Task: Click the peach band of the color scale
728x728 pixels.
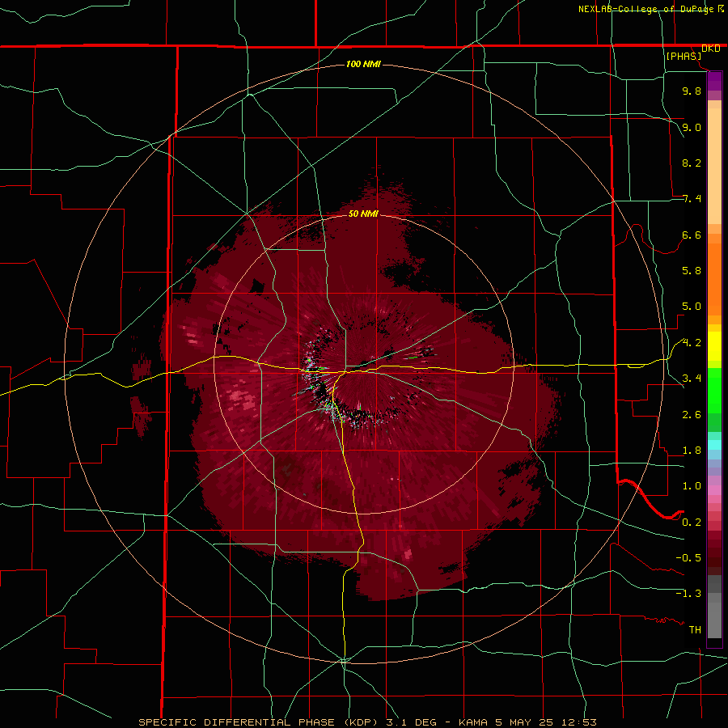Action: tap(714, 163)
